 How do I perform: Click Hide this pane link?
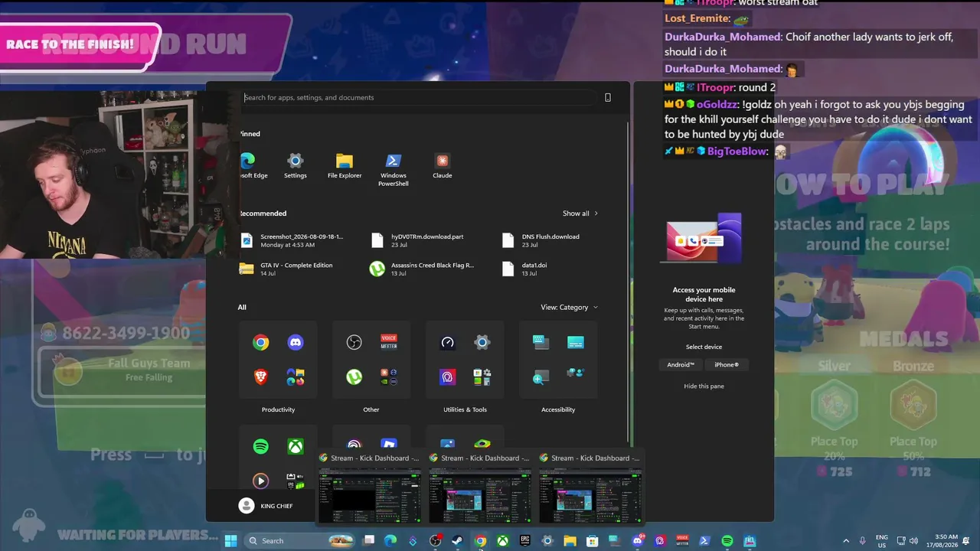coord(704,386)
